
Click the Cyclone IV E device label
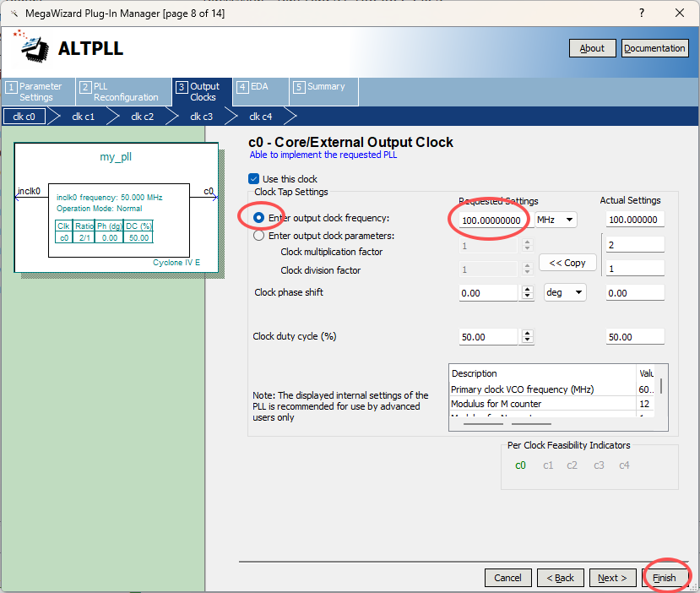coord(176,263)
